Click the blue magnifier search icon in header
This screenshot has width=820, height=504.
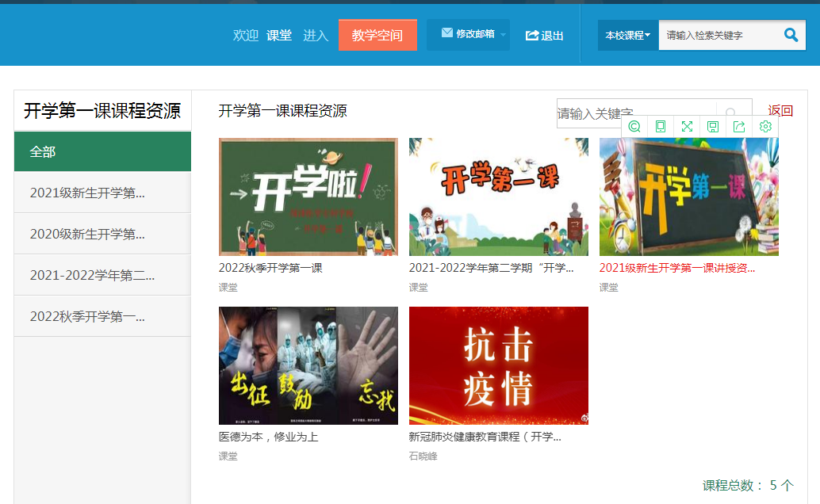[x=791, y=35]
